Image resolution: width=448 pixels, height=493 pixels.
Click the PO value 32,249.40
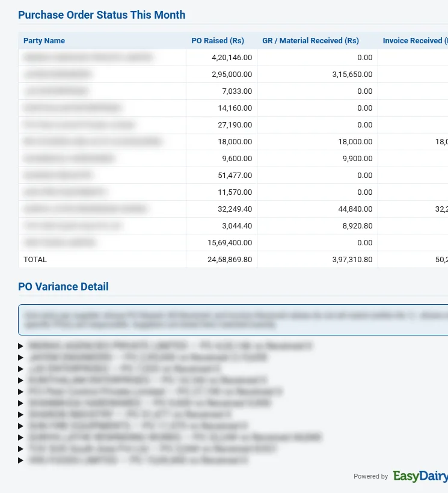tap(235, 209)
